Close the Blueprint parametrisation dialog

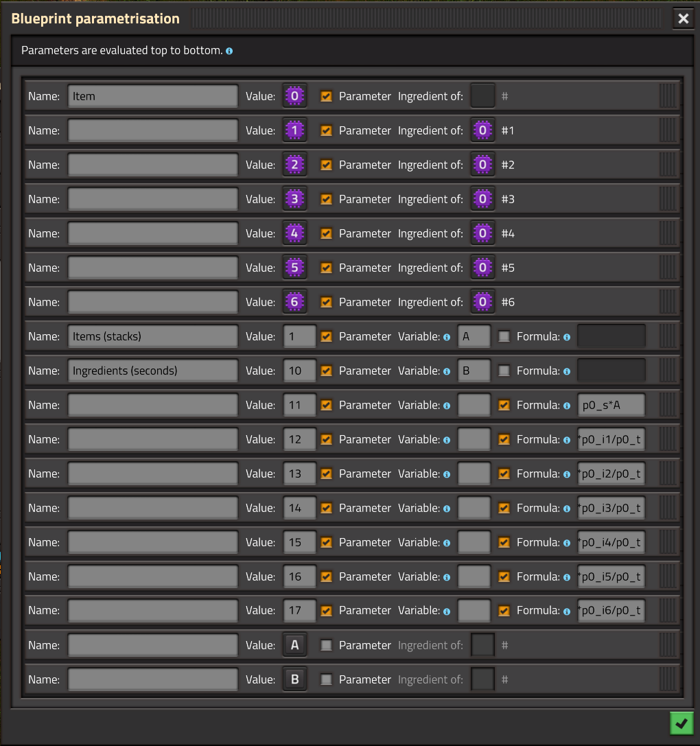[684, 19]
